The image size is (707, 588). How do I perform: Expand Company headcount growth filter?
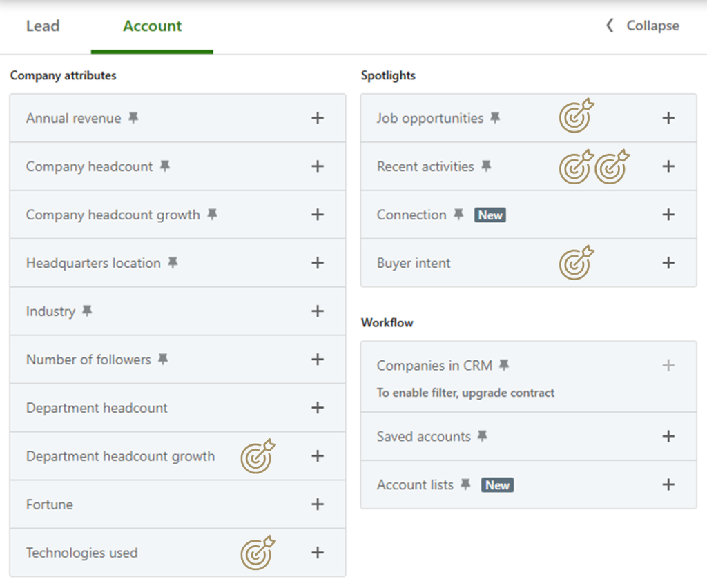click(x=318, y=215)
